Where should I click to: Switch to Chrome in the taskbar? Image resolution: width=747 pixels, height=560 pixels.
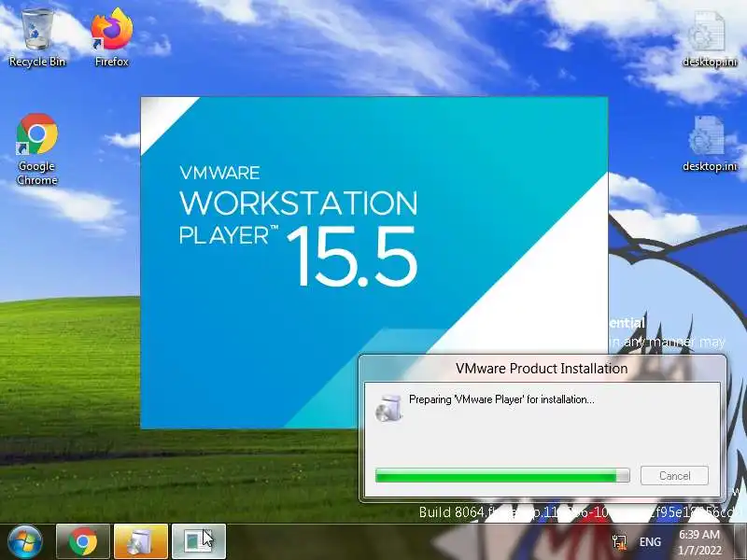click(83, 541)
